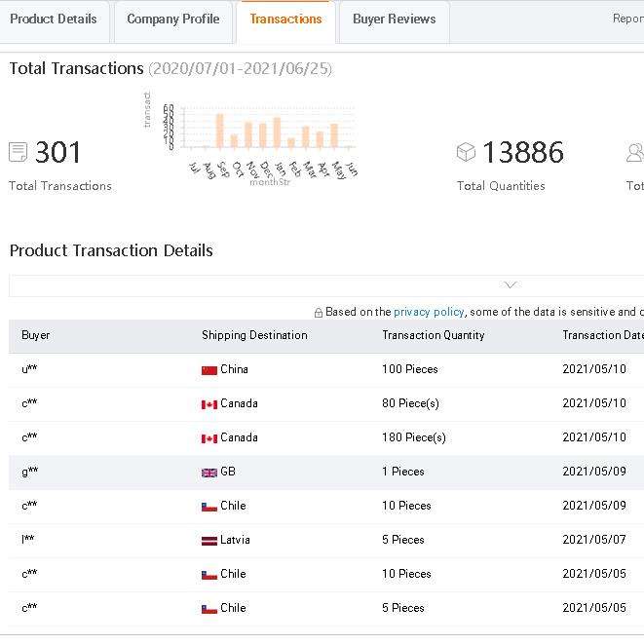
Task: Select the 13886 total quantities figure
Action: point(523,152)
